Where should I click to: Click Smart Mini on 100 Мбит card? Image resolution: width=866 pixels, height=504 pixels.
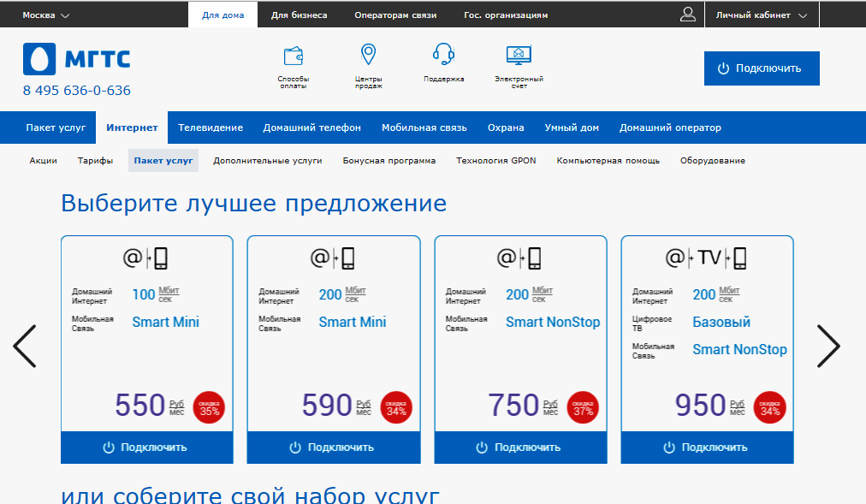166,322
